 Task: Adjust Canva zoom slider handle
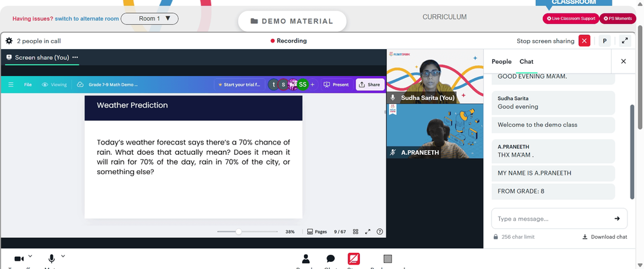pos(238,232)
